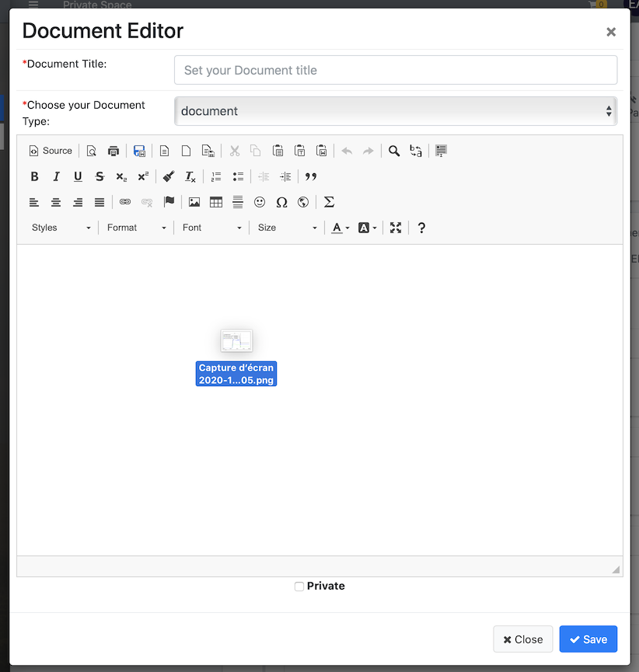Image resolution: width=639 pixels, height=672 pixels.
Task: Open the Size dropdown
Action: coord(287,228)
